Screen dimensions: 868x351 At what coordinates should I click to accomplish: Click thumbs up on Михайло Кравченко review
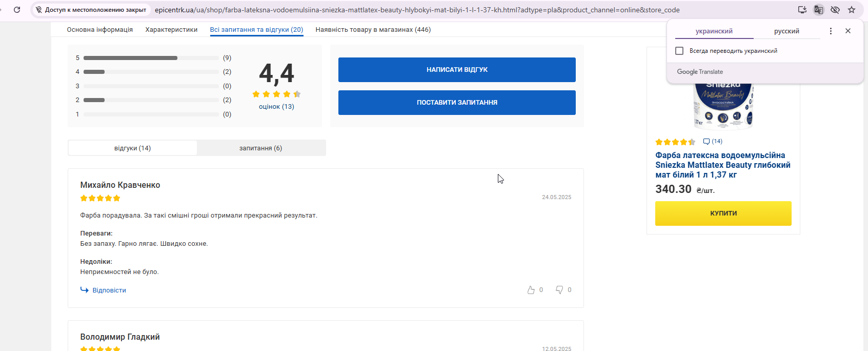coord(531,290)
